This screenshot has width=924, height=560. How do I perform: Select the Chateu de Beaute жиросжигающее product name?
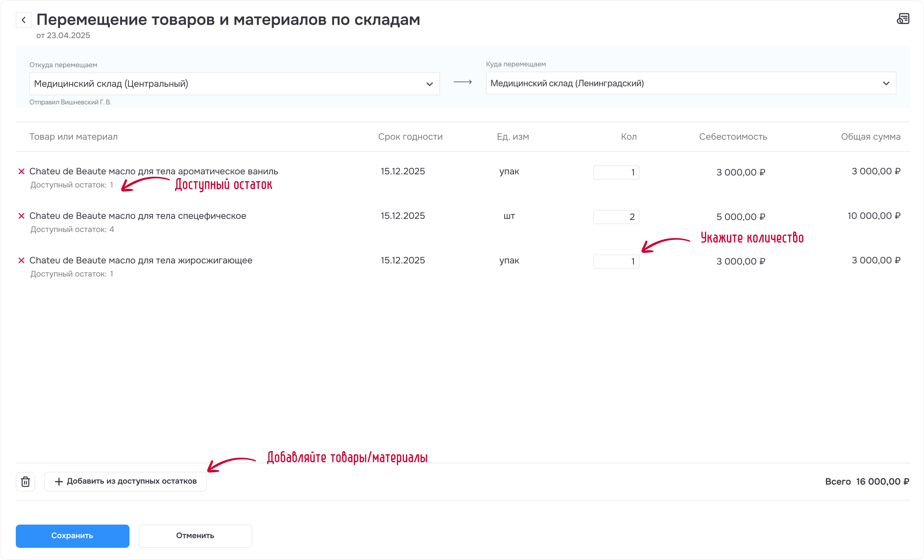click(140, 261)
